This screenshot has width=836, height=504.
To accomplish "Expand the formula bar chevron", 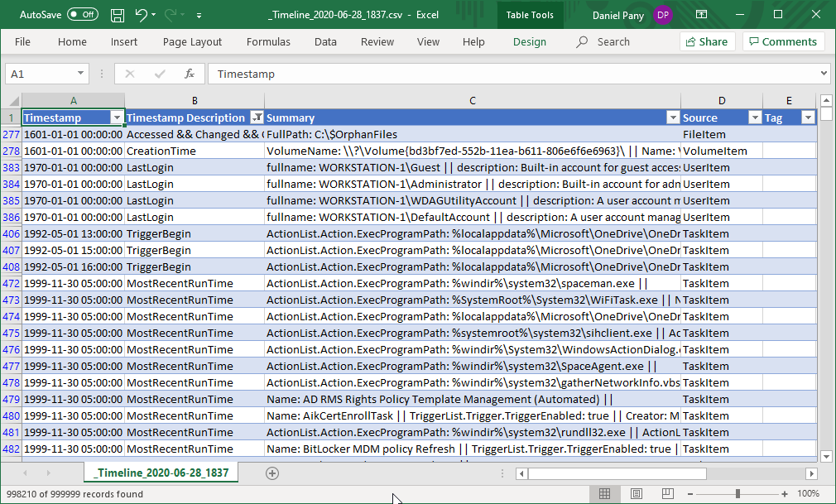I will click(824, 74).
